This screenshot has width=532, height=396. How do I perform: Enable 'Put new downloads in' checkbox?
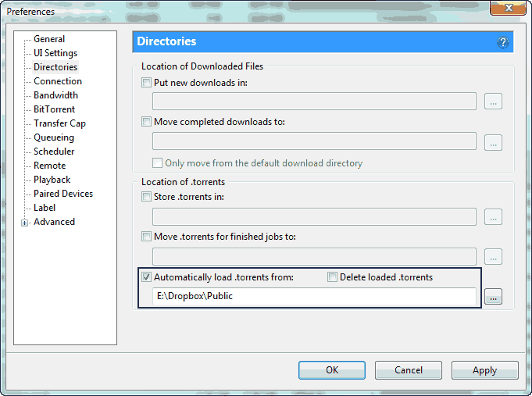[146, 83]
